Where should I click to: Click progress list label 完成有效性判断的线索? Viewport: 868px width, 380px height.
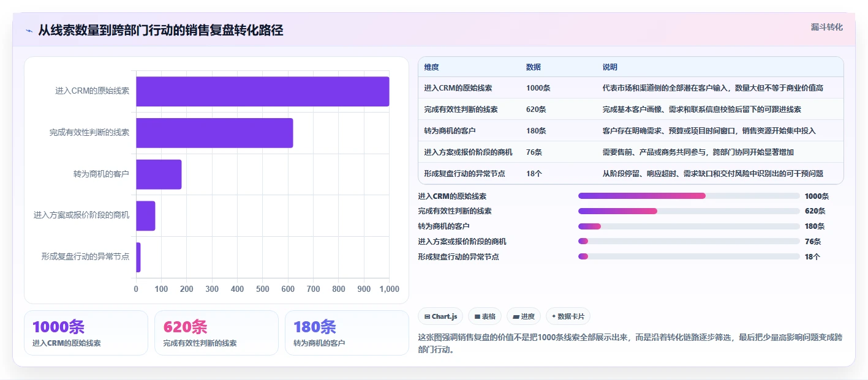click(x=455, y=211)
